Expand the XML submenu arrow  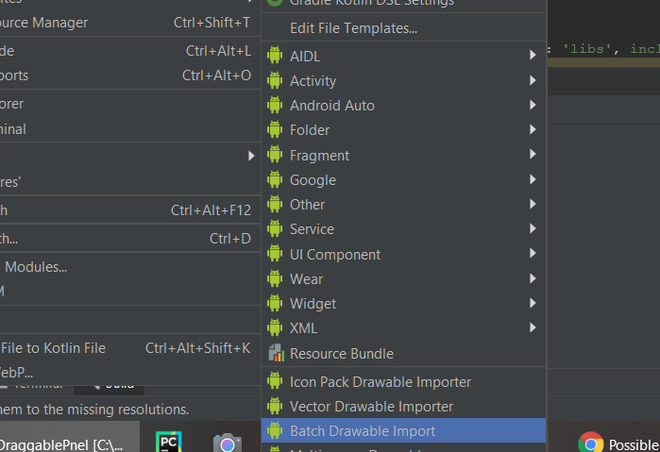533,328
